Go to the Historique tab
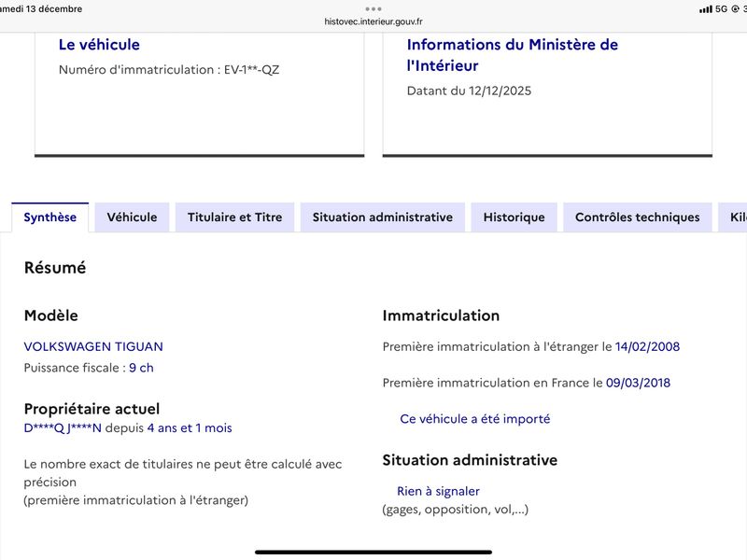 click(x=514, y=217)
